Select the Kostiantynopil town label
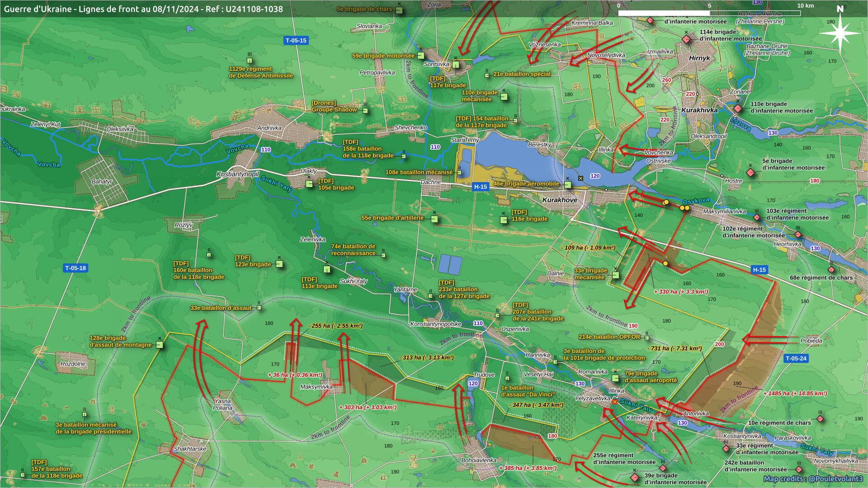Screen dimensions: 868x488 (238, 174)
